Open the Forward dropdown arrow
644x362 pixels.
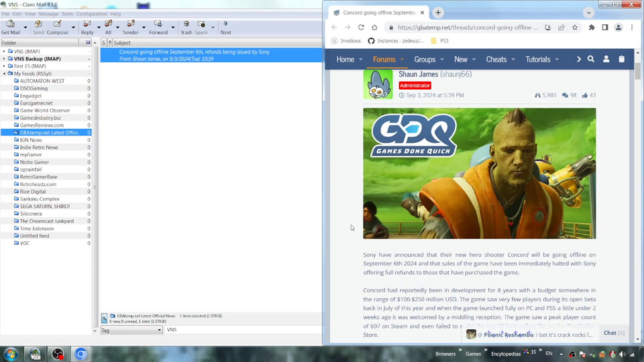(173, 27)
